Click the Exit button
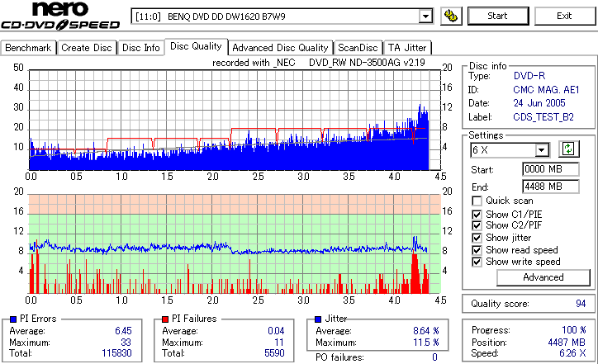The image size is (598, 364). point(564,16)
